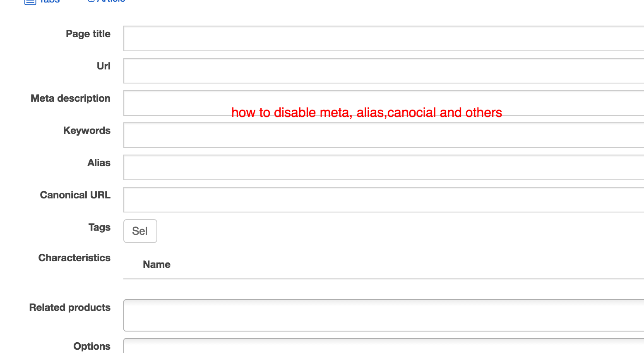This screenshot has height=353, width=644.
Task: Focus the Options field at bottom
Action: [x=383, y=346]
